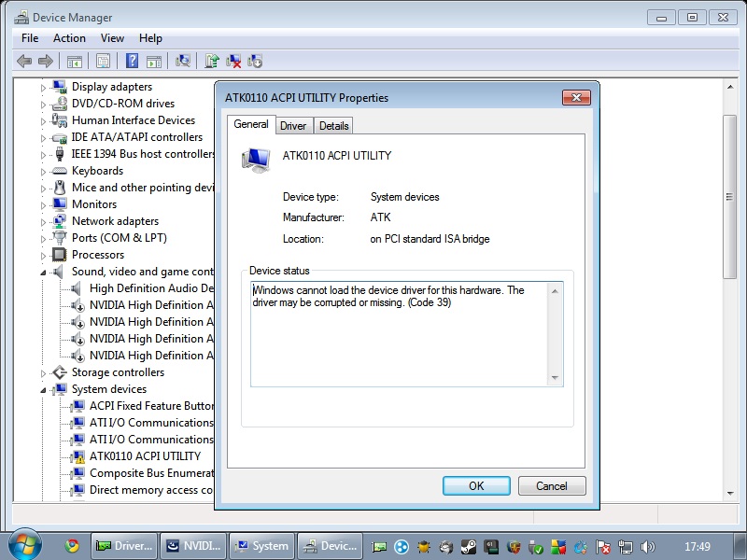Switch to the System taskbar window
Screen dimensions: 747x560
[263, 546]
